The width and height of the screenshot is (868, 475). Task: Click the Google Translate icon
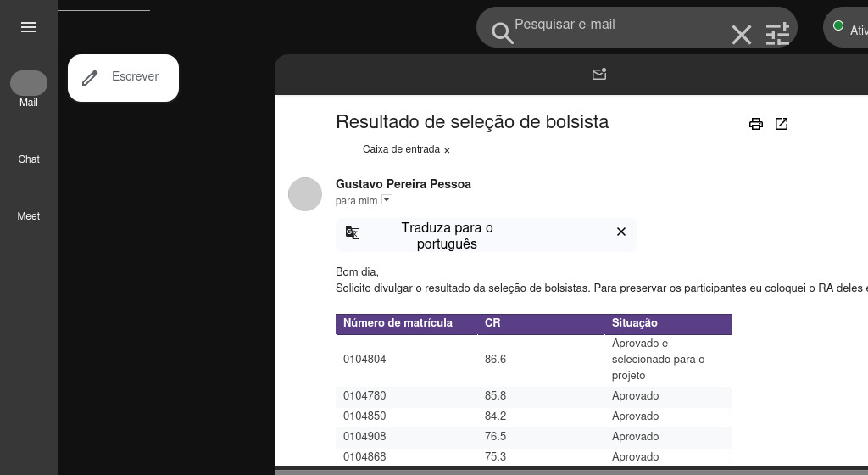pyautogui.click(x=353, y=232)
